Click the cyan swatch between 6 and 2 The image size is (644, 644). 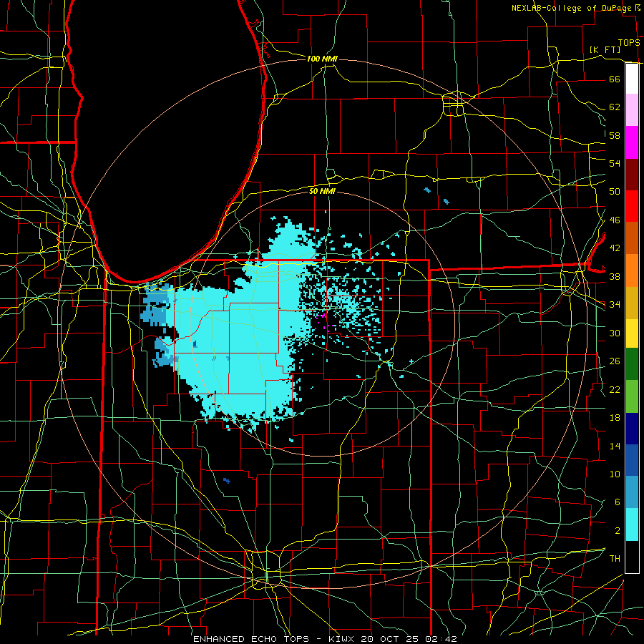click(632, 525)
